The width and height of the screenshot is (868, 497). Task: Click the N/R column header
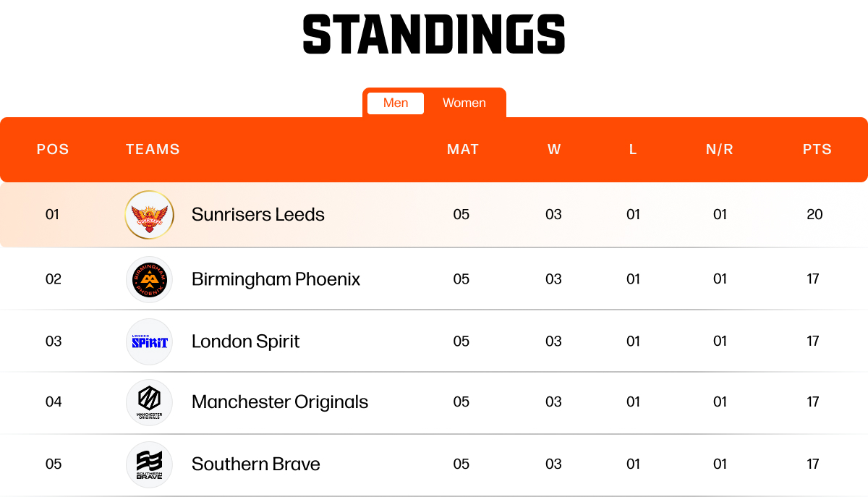tap(720, 150)
